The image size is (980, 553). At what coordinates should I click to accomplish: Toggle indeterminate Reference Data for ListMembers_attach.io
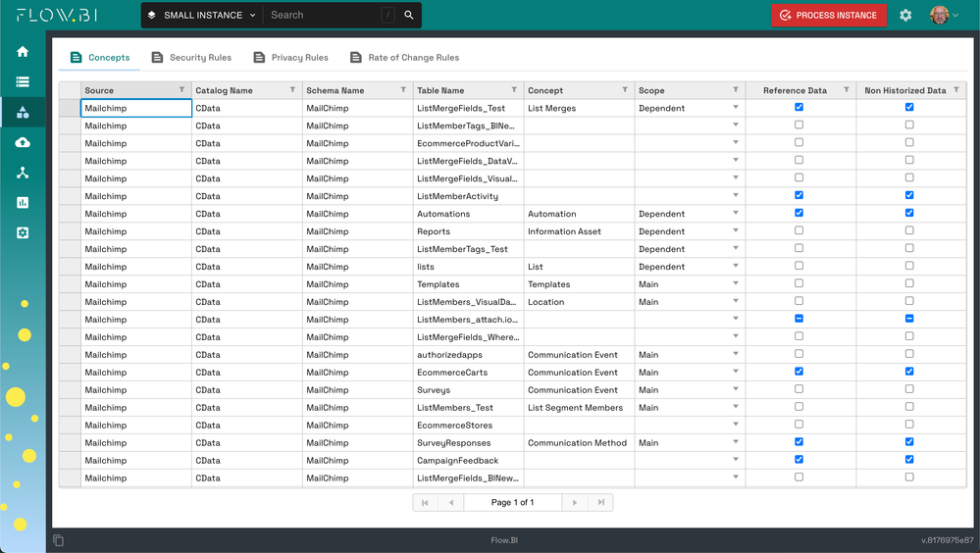click(799, 319)
